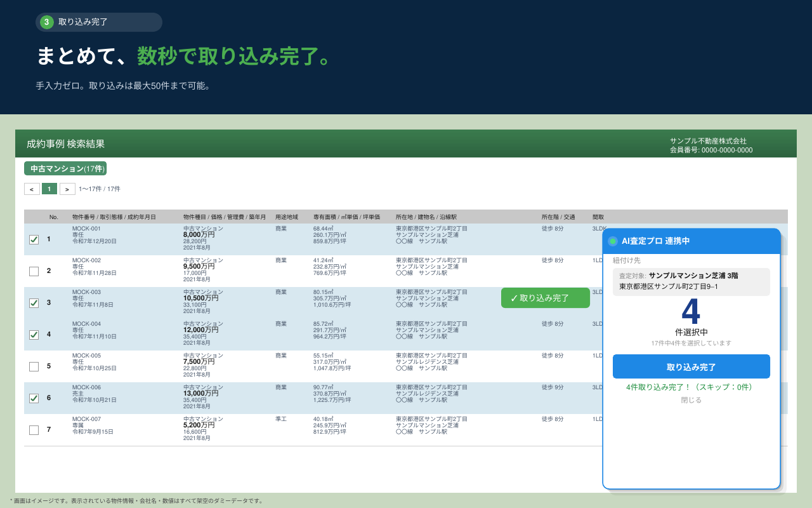Click the price 13,000万円 in row 6
The height and width of the screenshot is (508, 812).
(x=201, y=393)
